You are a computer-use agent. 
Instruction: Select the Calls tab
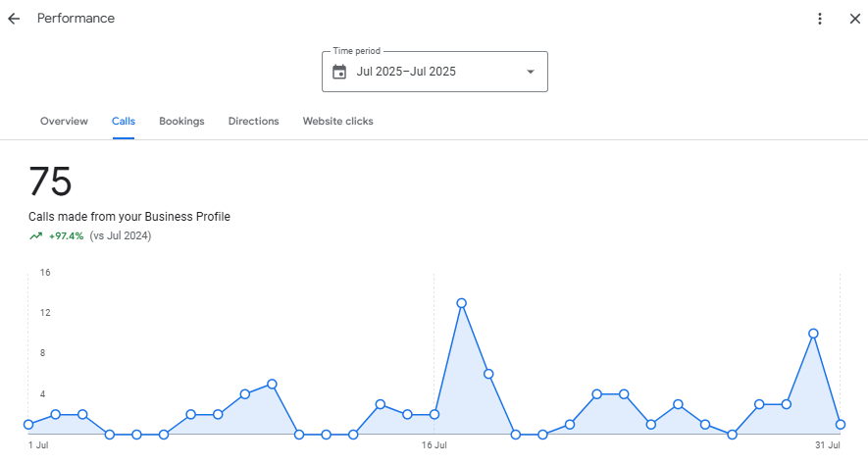(124, 121)
